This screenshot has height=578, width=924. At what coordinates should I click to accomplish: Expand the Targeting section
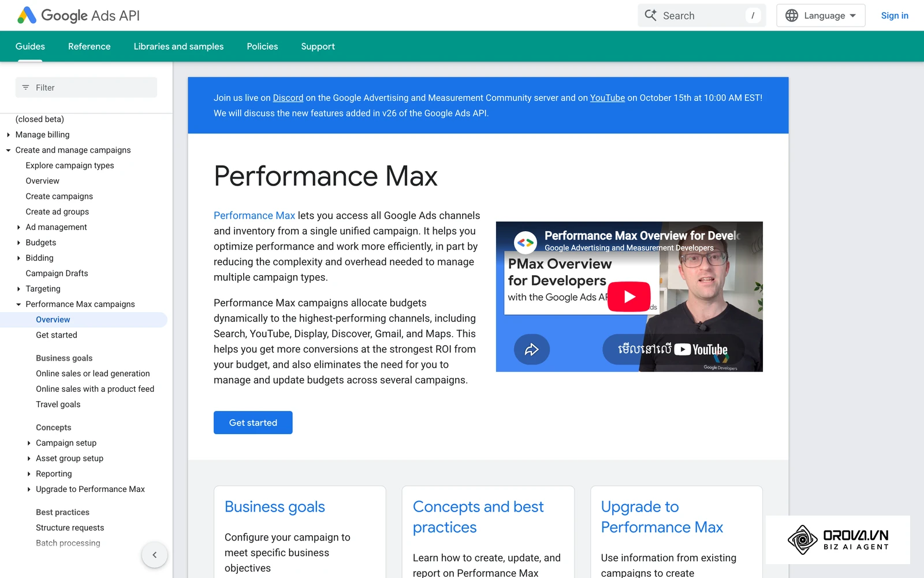pyautogui.click(x=18, y=289)
